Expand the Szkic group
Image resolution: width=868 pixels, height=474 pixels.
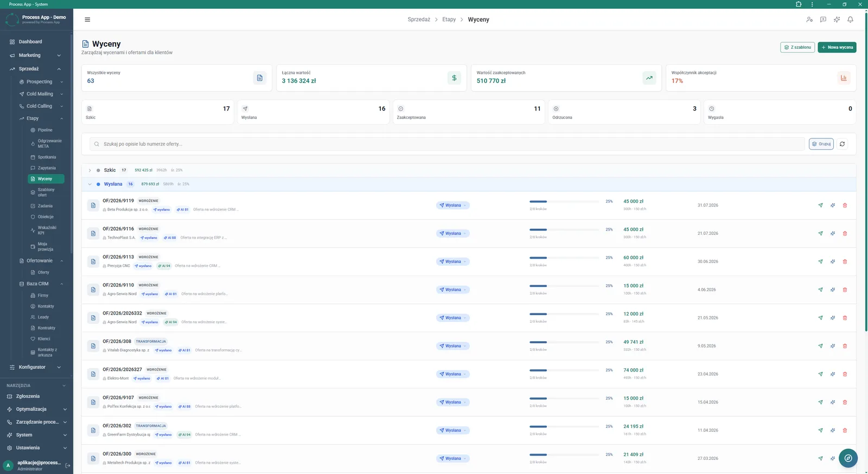(x=90, y=170)
